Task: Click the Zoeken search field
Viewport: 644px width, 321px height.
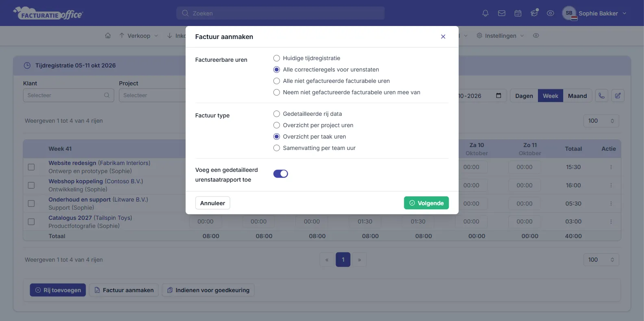Action: (x=280, y=13)
